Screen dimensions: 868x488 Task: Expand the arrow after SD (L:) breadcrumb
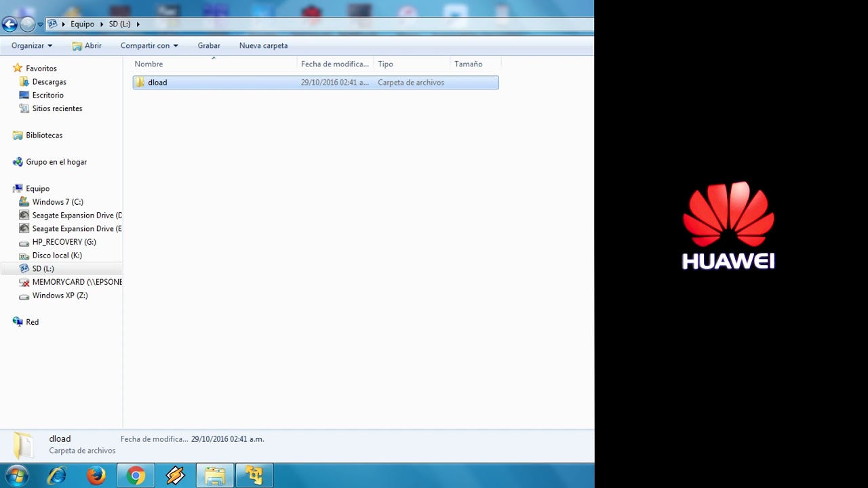138,24
